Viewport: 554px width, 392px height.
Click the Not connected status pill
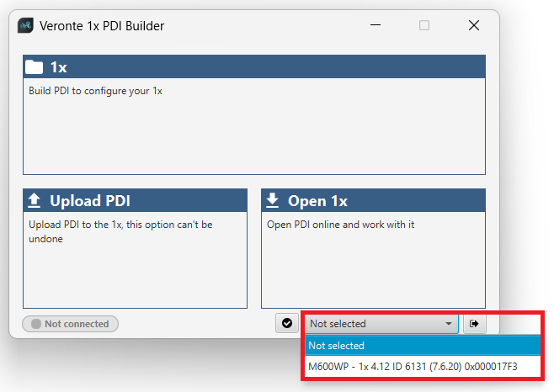(71, 324)
